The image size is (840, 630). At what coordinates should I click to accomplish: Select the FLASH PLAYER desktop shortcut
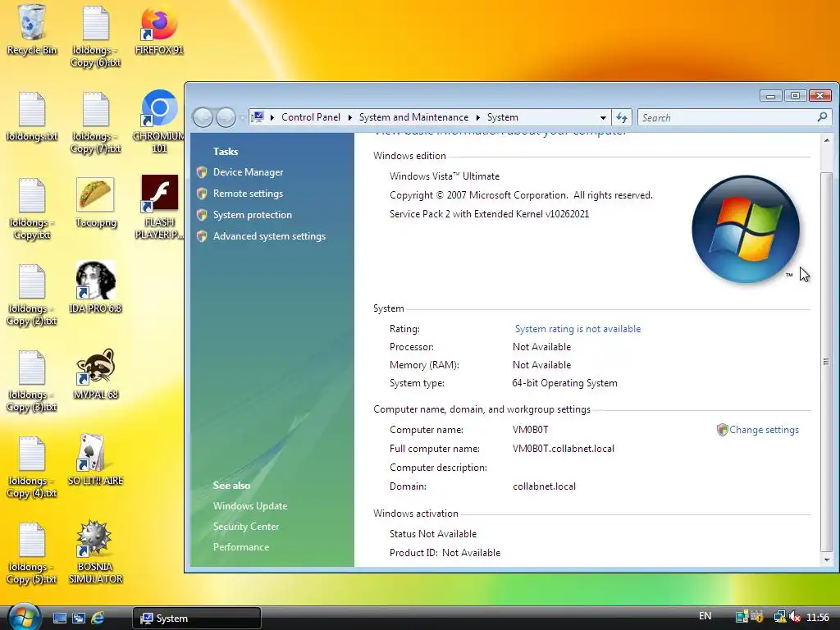159,208
